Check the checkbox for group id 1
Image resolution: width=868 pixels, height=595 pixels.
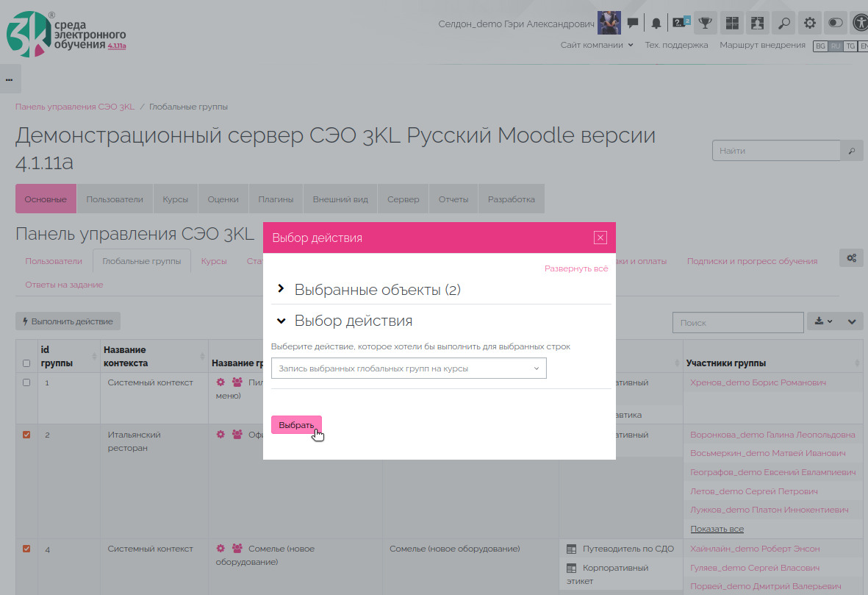(26, 382)
